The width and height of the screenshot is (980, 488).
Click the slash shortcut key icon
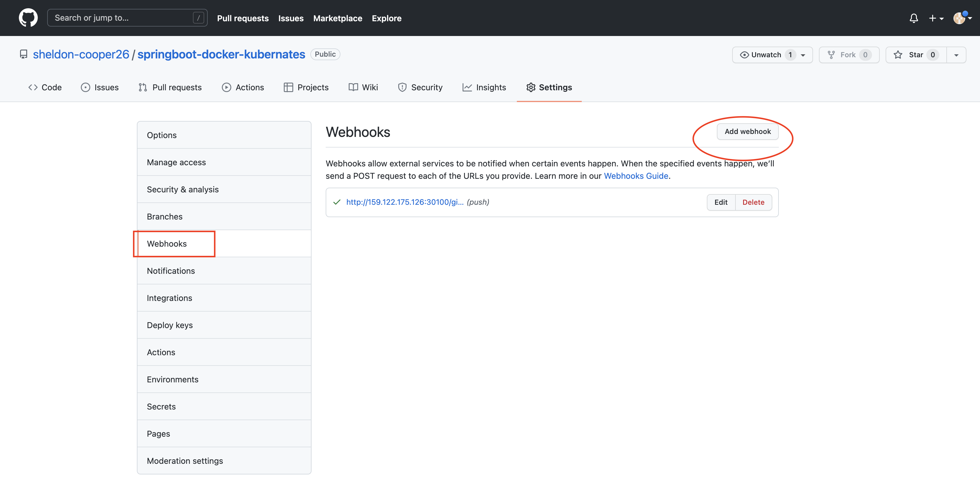click(x=198, y=18)
